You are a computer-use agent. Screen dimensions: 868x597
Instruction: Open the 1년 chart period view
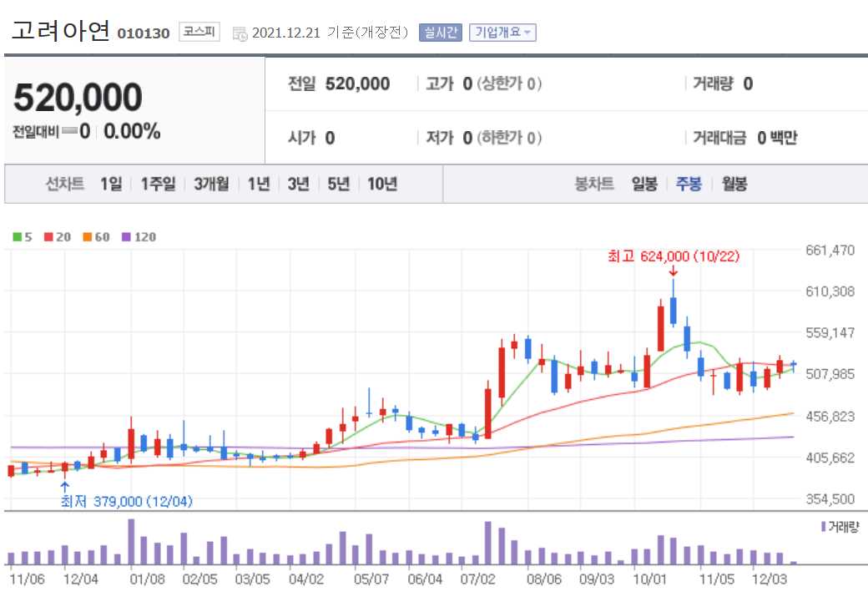(x=260, y=184)
